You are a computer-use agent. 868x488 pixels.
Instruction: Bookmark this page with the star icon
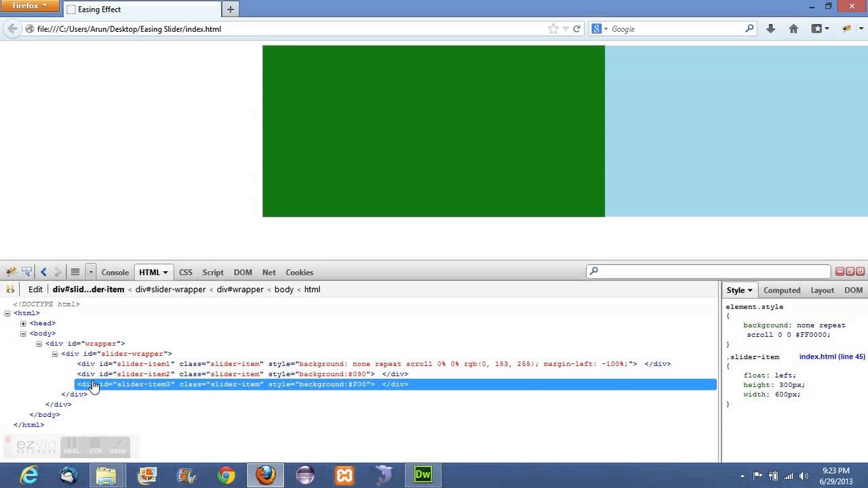click(x=553, y=29)
